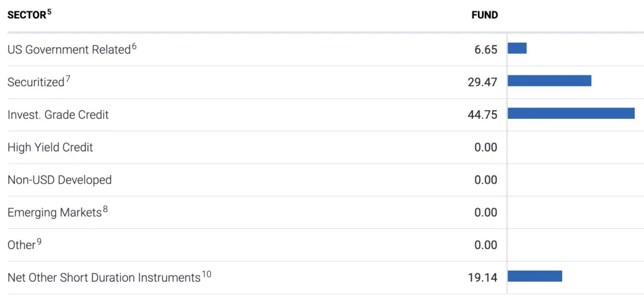Click the FUND column header
This screenshot has height=302, width=644.
pyautogui.click(x=485, y=15)
